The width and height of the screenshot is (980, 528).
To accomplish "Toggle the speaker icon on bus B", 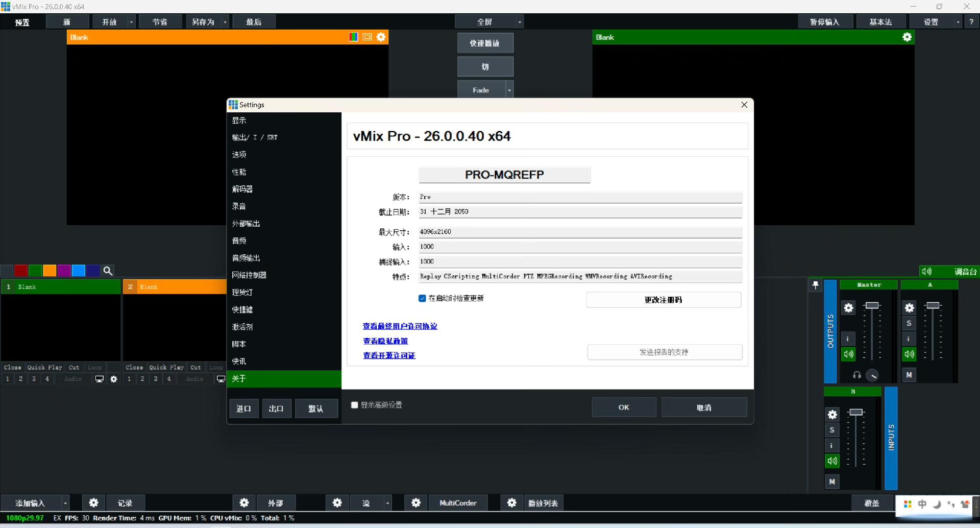I will pyautogui.click(x=832, y=461).
